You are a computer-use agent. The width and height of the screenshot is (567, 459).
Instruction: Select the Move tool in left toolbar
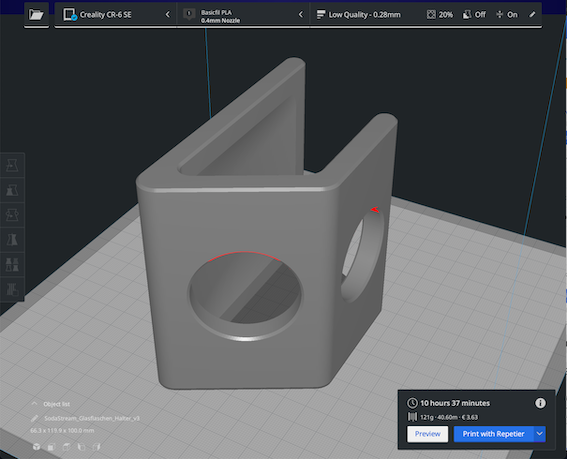(x=12, y=165)
